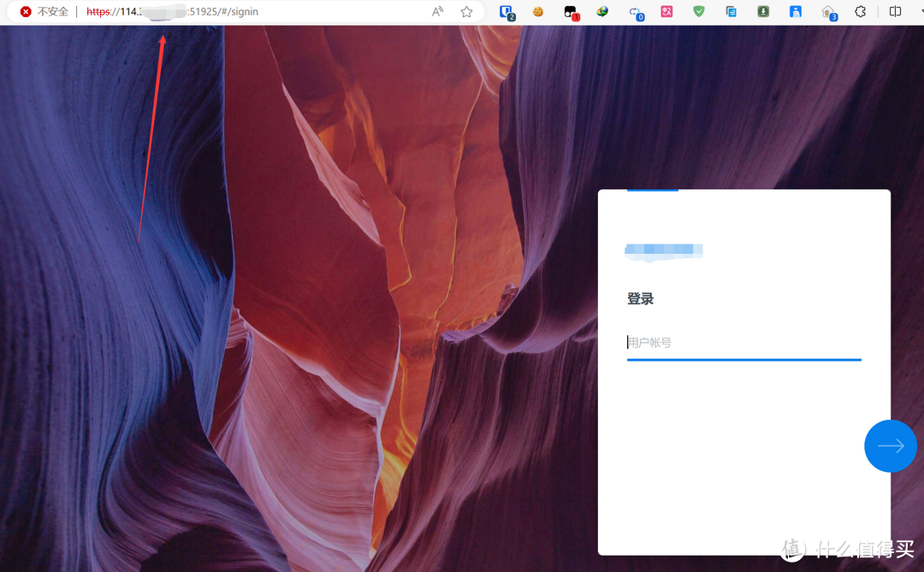Open the cookie editor extension
Screen dimensions: 924x572
[538, 12]
